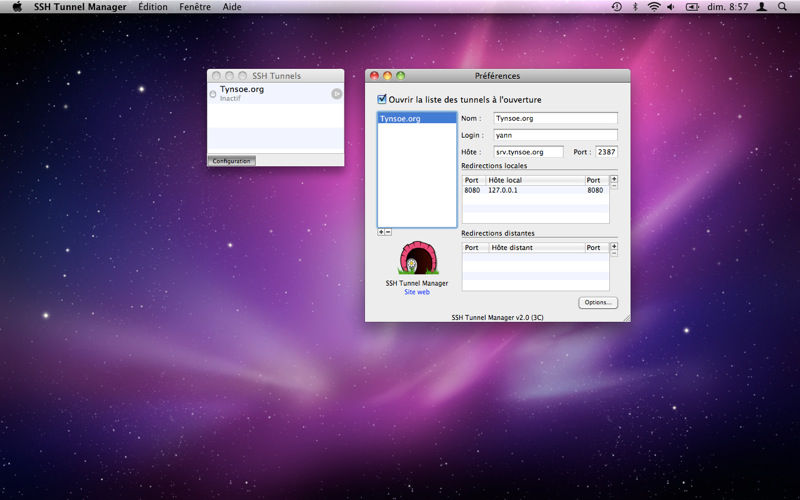Click the Login input field
The width and height of the screenshot is (800, 500).
[556, 135]
